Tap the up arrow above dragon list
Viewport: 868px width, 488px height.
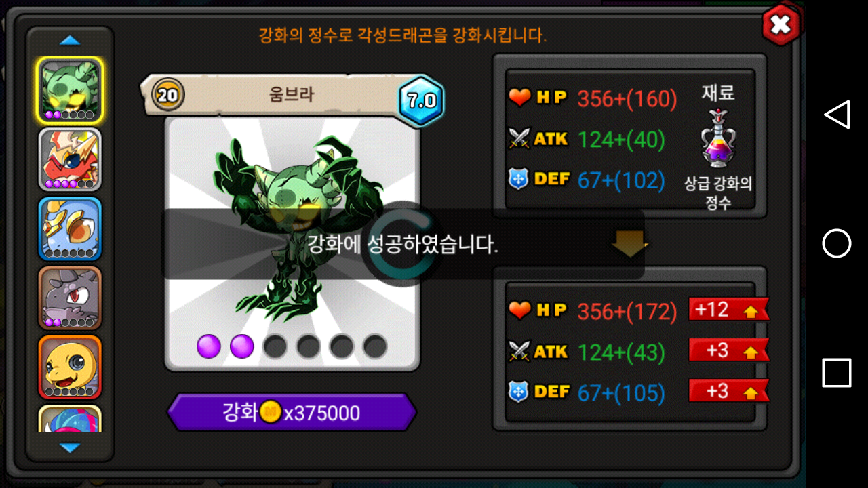coord(70,40)
